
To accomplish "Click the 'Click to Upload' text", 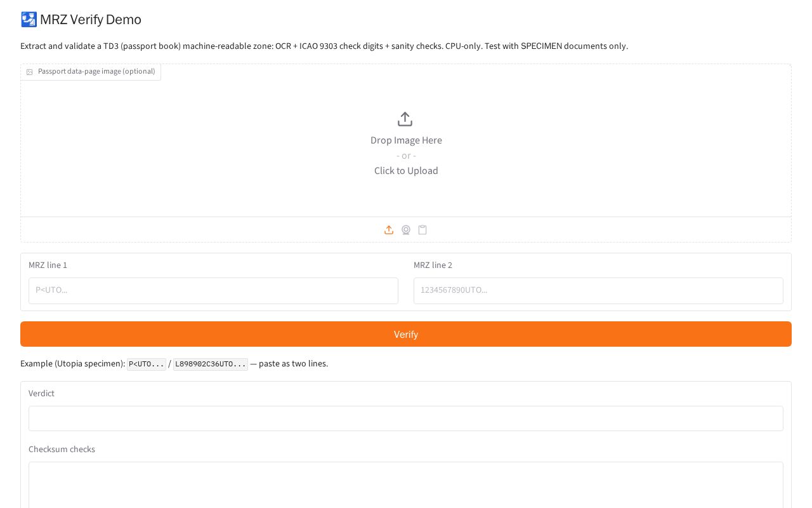I will 406,171.
